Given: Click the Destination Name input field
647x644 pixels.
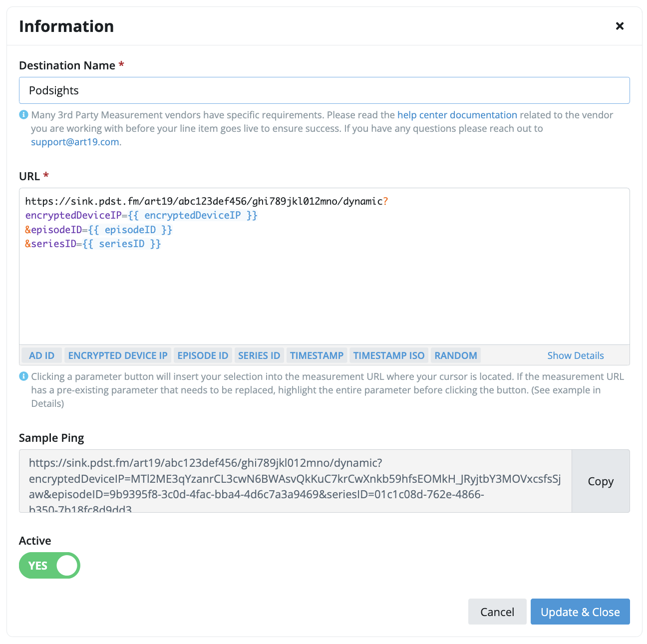Looking at the screenshot, I should 324,90.
